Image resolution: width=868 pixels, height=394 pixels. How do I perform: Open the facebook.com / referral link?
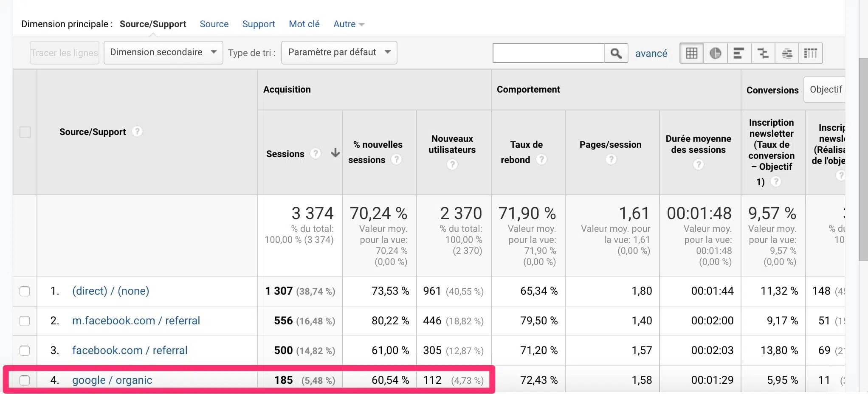(130, 350)
